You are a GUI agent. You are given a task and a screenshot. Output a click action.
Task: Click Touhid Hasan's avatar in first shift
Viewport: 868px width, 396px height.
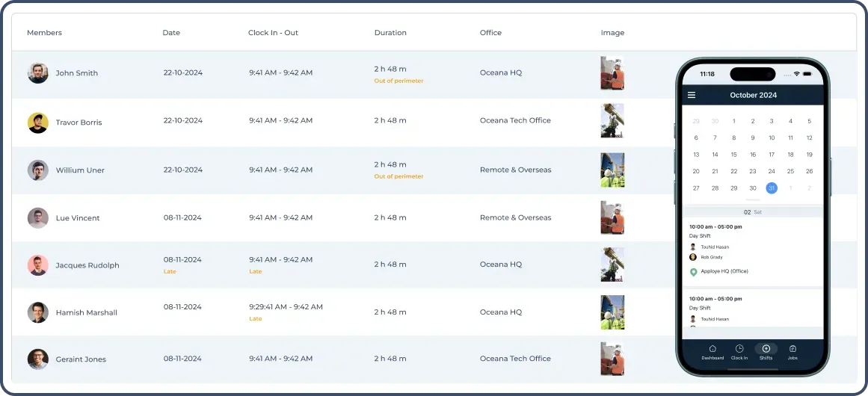pyautogui.click(x=693, y=247)
